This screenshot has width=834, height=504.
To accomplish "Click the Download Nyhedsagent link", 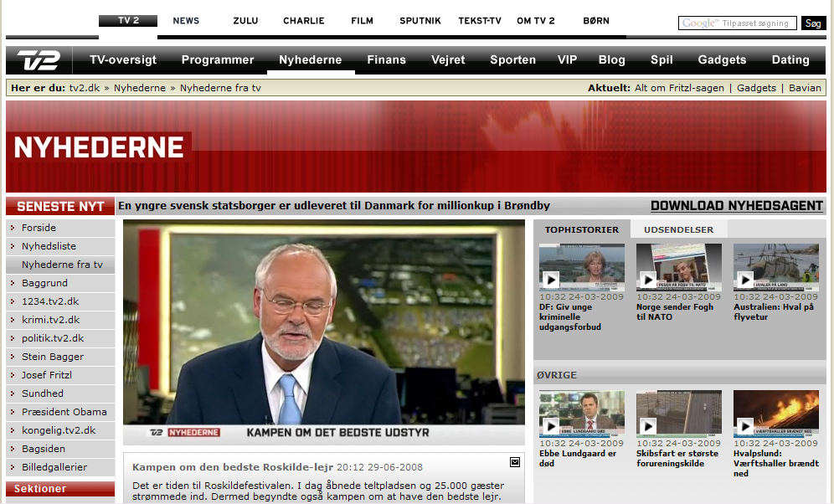I will click(x=737, y=206).
